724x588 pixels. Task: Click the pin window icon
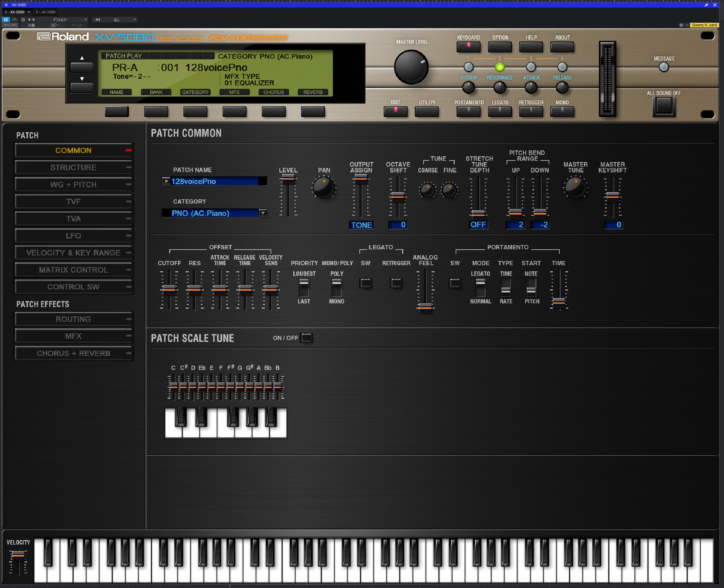click(706, 5)
